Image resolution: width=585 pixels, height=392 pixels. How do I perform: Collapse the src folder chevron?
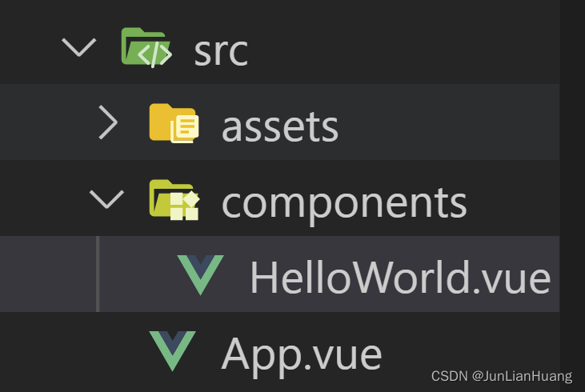coord(78,48)
